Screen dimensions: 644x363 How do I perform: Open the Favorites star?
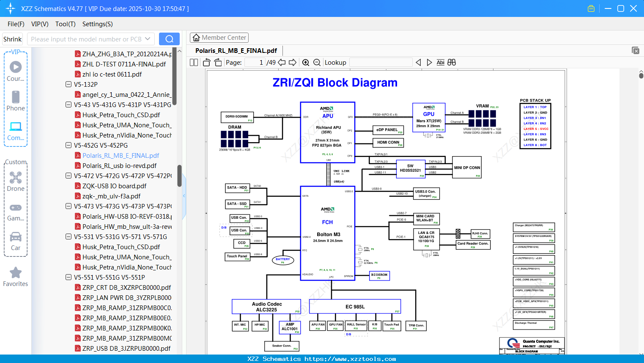tap(16, 277)
